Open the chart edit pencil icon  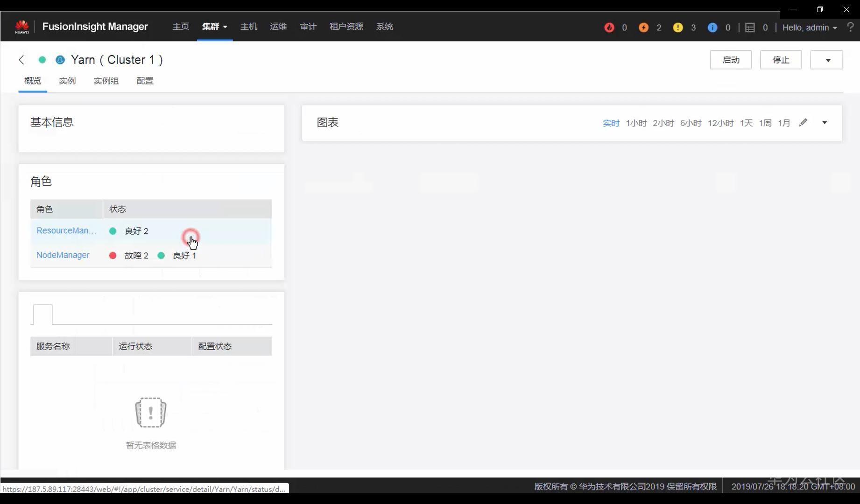click(x=804, y=123)
